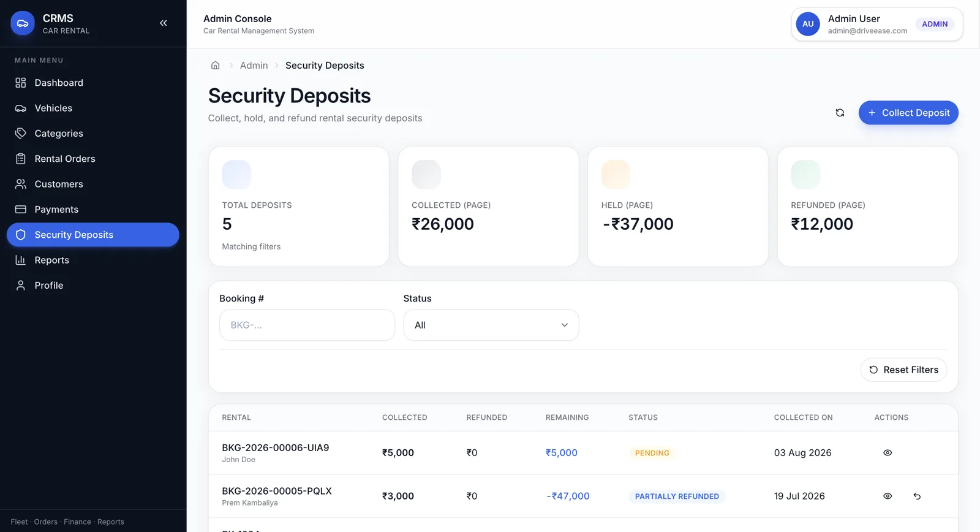Click booking BKG-2026-00005-PQLX text
Viewport: 980px width, 532px height.
click(277, 492)
